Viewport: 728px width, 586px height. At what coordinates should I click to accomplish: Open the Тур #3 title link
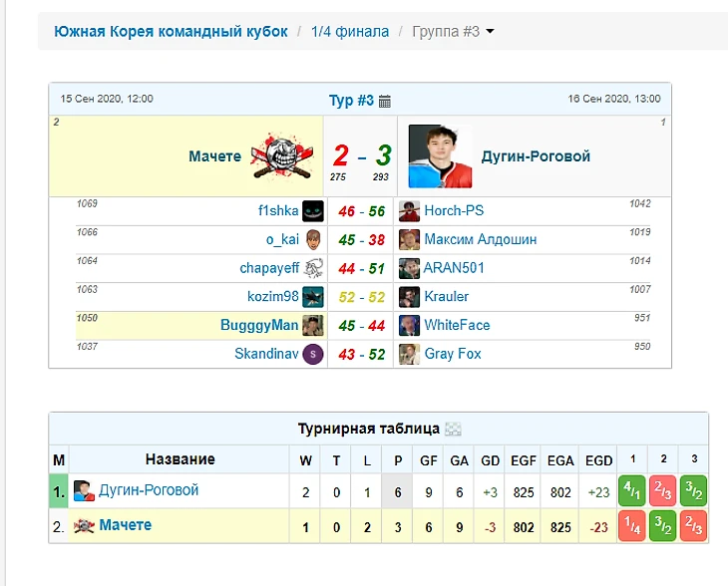[351, 101]
